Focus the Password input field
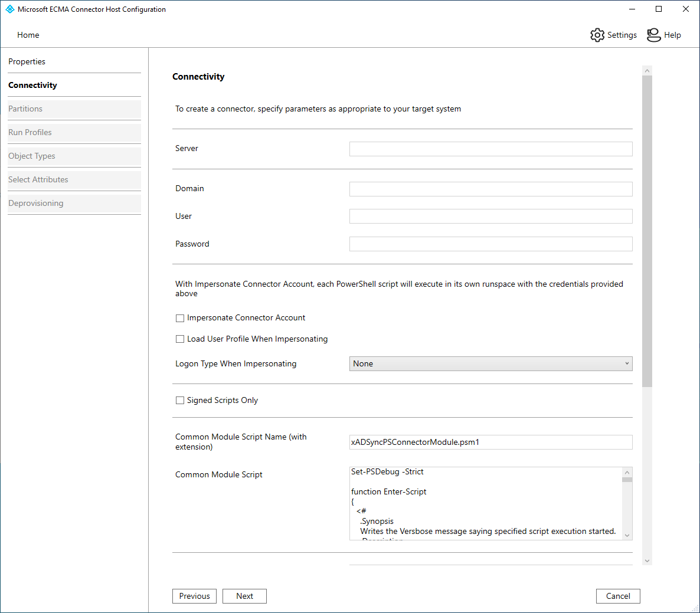Image resolution: width=700 pixels, height=613 pixels. (x=490, y=244)
